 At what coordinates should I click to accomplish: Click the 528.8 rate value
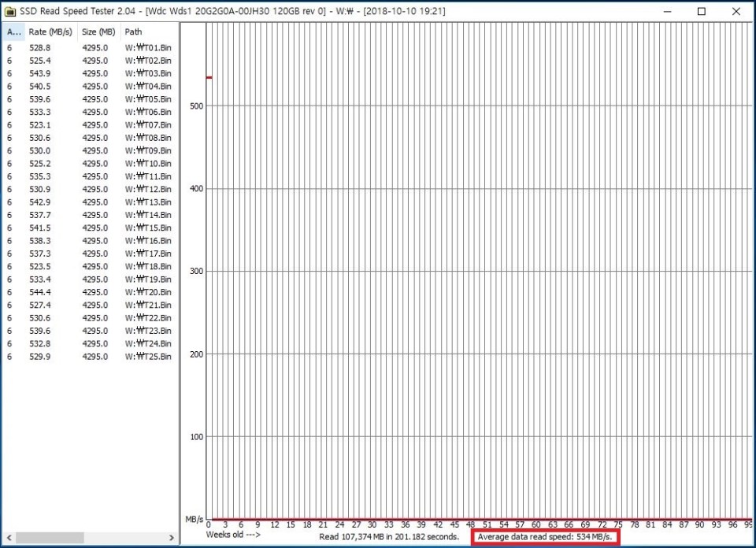click(x=39, y=48)
